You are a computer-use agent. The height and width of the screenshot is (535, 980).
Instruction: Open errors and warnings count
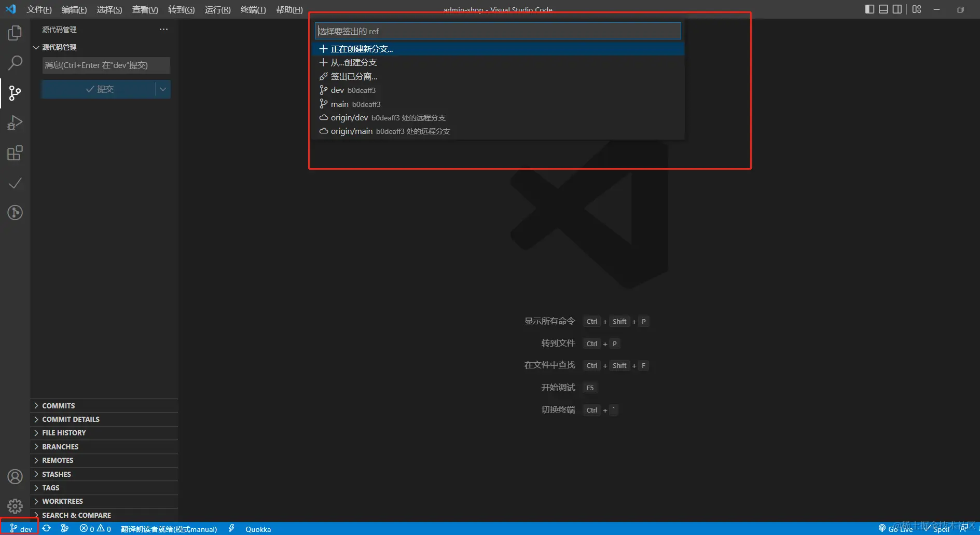coord(95,529)
